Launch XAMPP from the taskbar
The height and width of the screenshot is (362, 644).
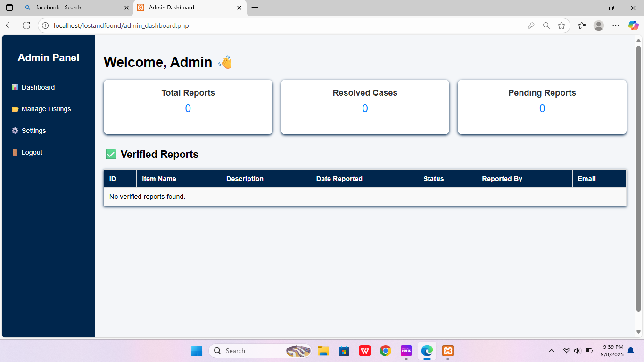point(448,351)
